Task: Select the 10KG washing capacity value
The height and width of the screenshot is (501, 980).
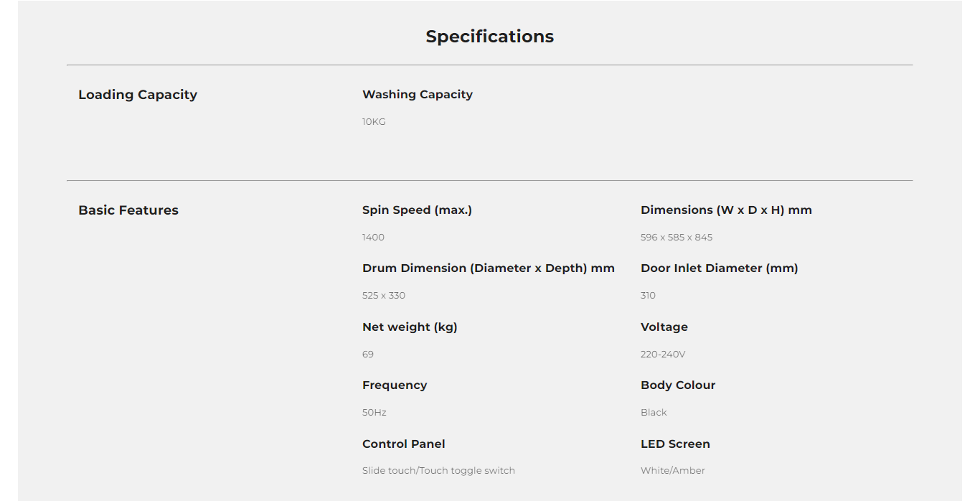Action: (374, 122)
